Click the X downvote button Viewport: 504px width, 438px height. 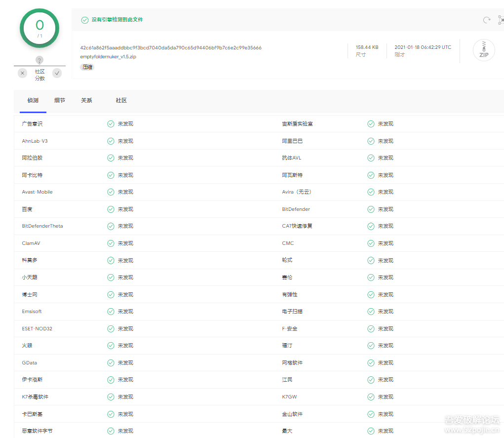click(x=23, y=73)
